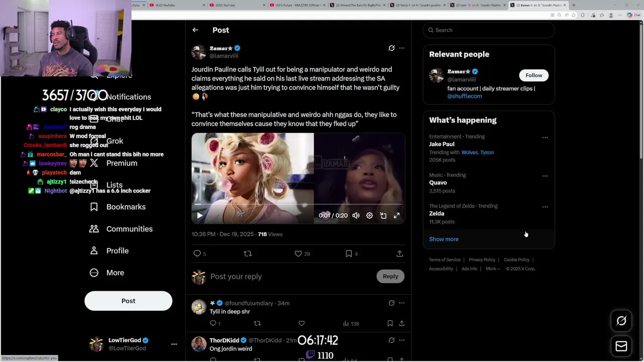Click Show more under What's happening
Viewport: 644px width, 362px height.
point(444,239)
